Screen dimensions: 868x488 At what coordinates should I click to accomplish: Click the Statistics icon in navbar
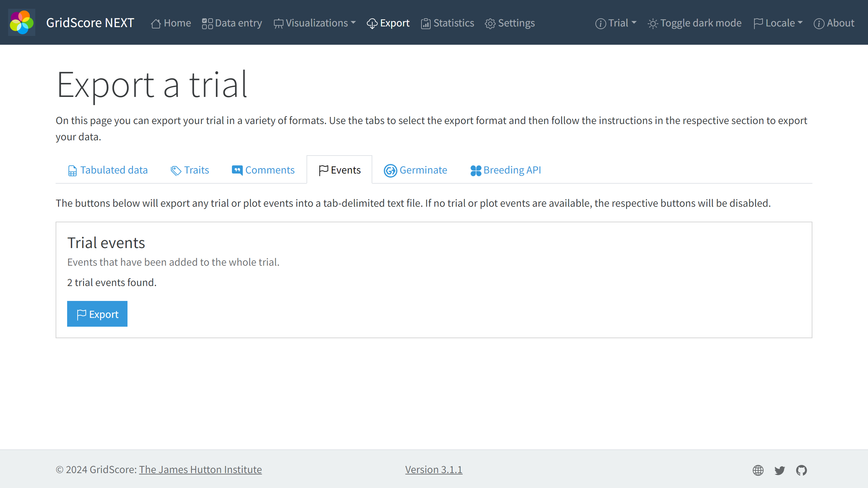(426, 23)
